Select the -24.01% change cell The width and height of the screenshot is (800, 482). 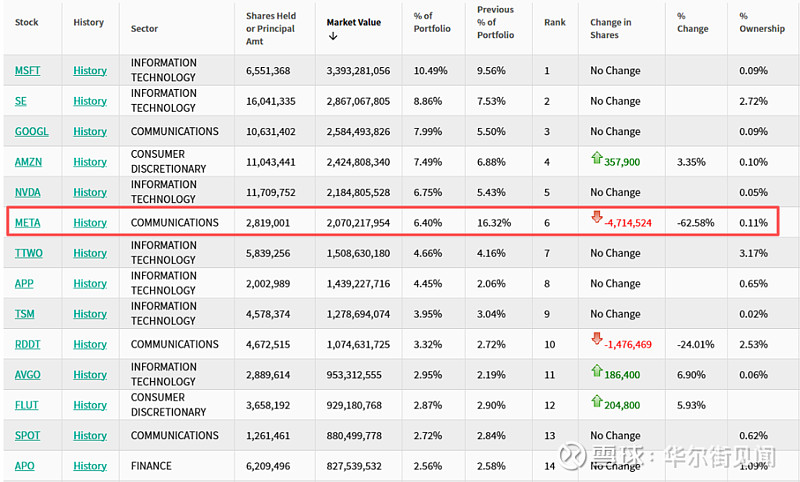coord(696,344)
